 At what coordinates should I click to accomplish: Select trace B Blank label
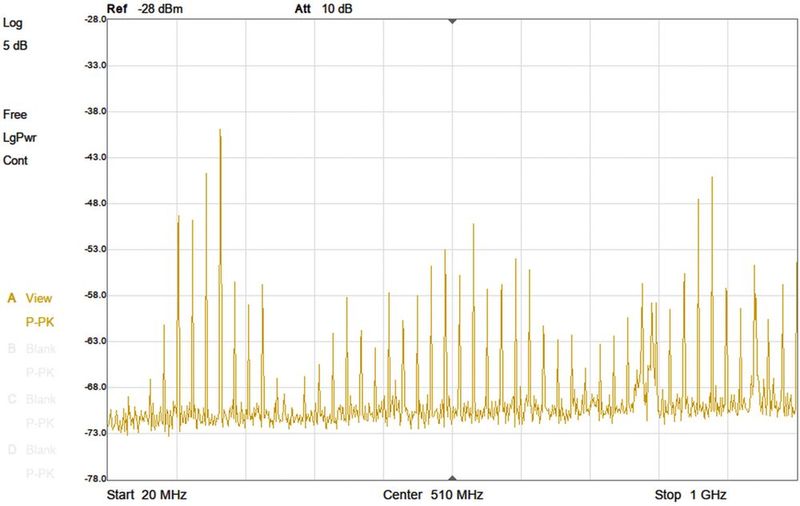click(32, 349)
